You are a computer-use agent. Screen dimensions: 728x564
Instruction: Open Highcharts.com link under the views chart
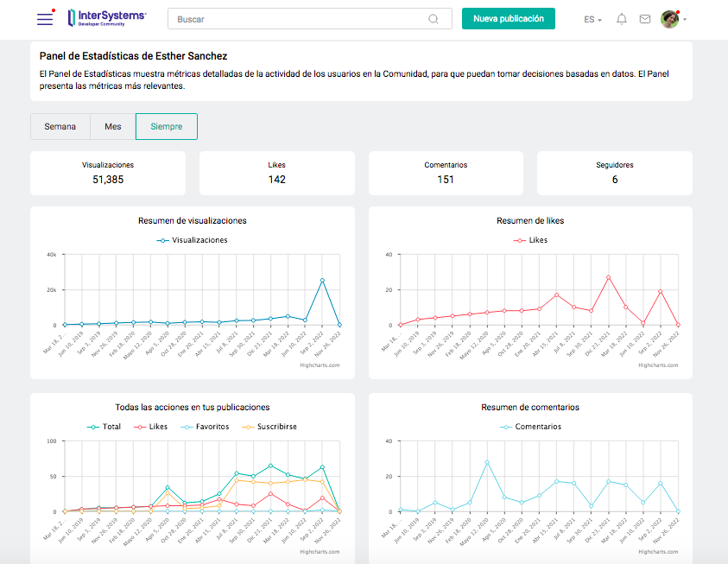(320, 365)
